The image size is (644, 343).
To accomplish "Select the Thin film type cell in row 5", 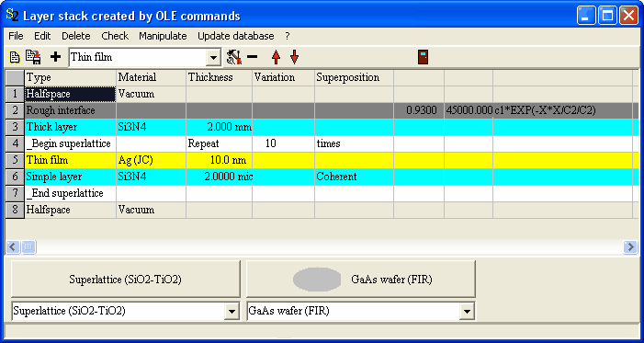I will click(71, 160).
